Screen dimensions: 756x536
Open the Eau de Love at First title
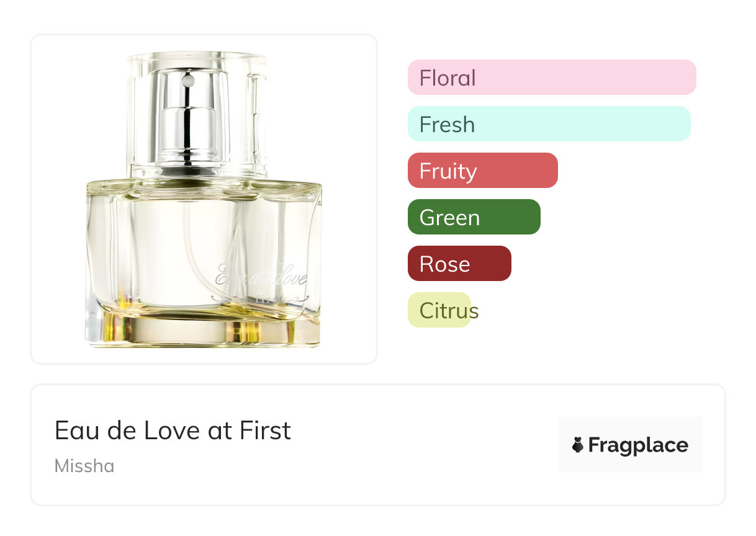coord(173,430)
